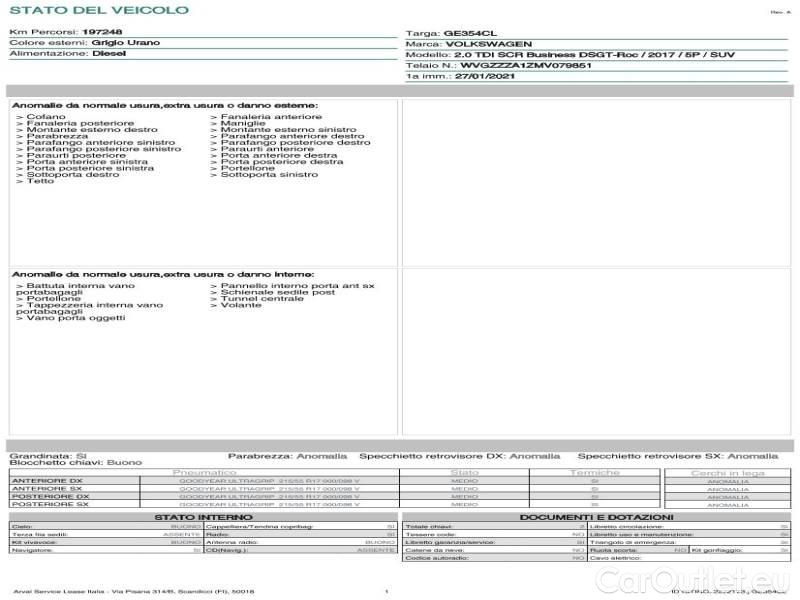This screenshot has height=600, width=800.
Task: Select the Marca value VOLKSWAGEN
Action: [489, 44]
